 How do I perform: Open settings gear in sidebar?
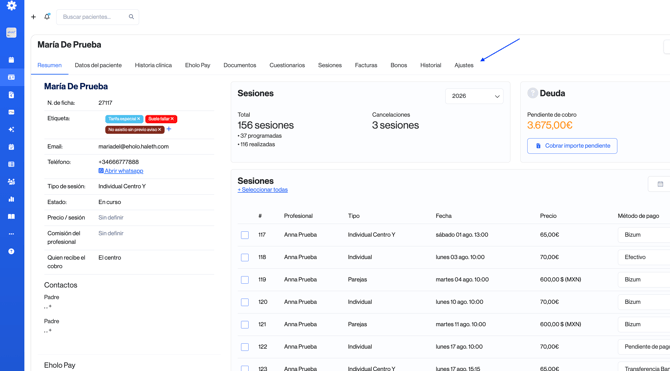(12, 6)
